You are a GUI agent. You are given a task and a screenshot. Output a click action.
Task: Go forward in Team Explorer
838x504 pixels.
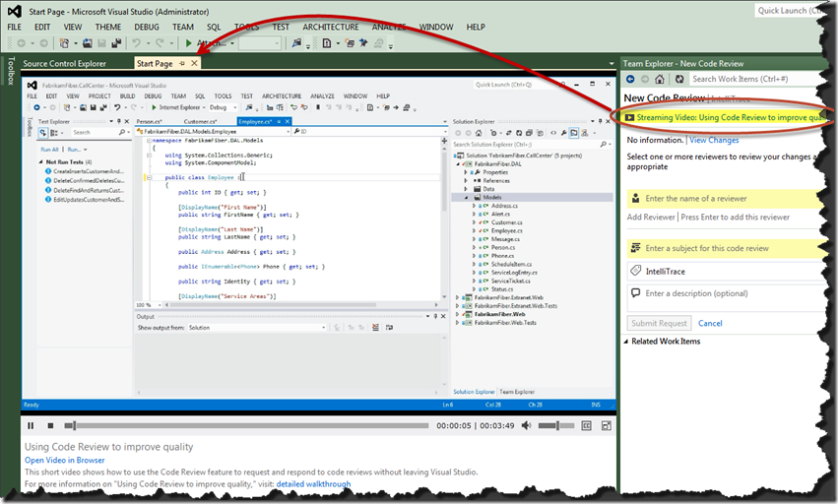645,79
